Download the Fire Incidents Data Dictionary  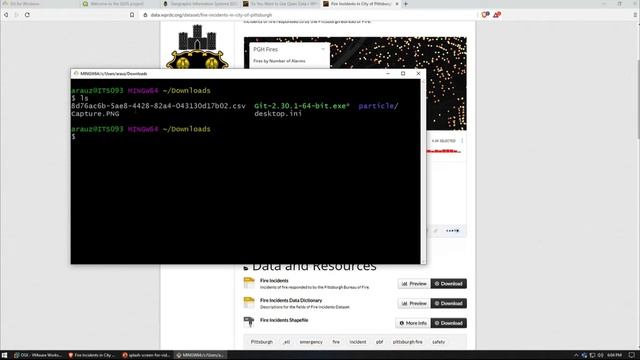[449, 303]
